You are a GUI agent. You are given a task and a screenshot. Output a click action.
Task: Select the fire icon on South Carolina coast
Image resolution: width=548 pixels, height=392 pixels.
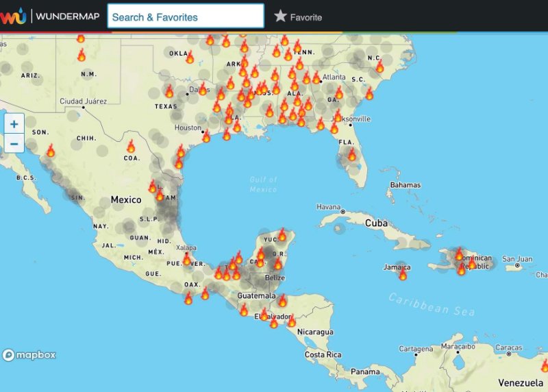(x=369, y=93)
